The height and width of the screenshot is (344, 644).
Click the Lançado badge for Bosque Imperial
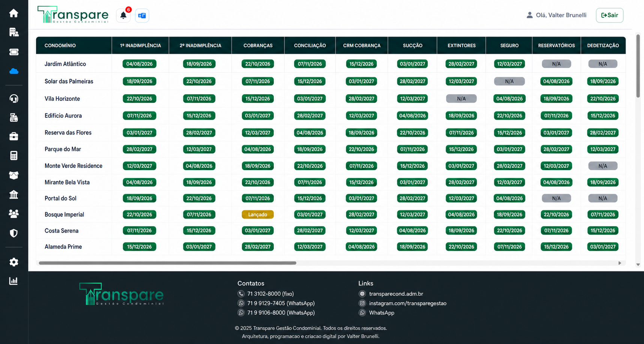tap(258, 214)
